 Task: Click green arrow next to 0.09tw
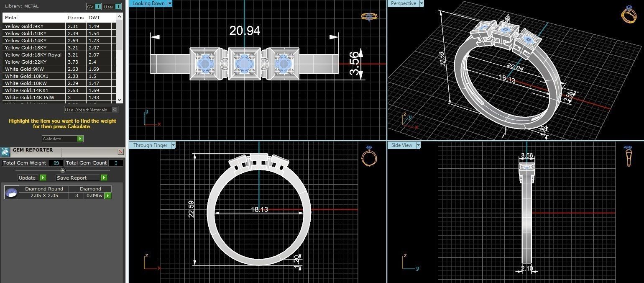click(x=108, y=196)
